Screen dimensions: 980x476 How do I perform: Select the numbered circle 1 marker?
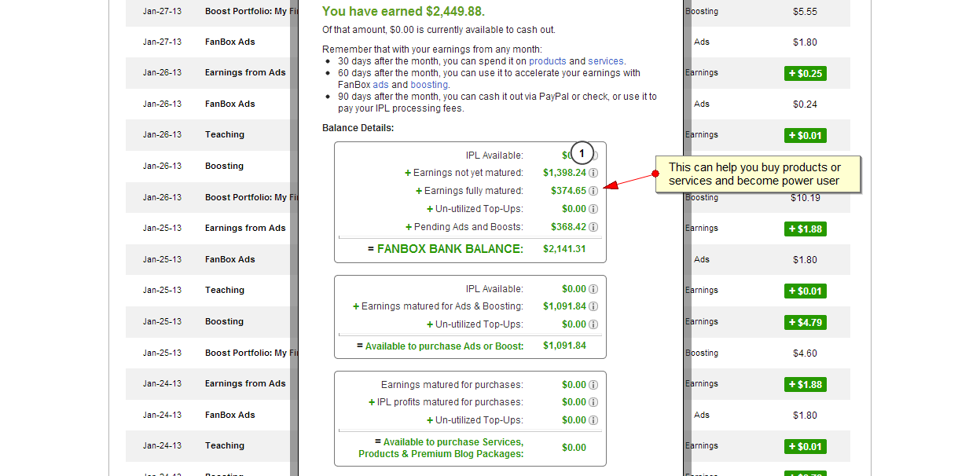[x=582, y=152]
